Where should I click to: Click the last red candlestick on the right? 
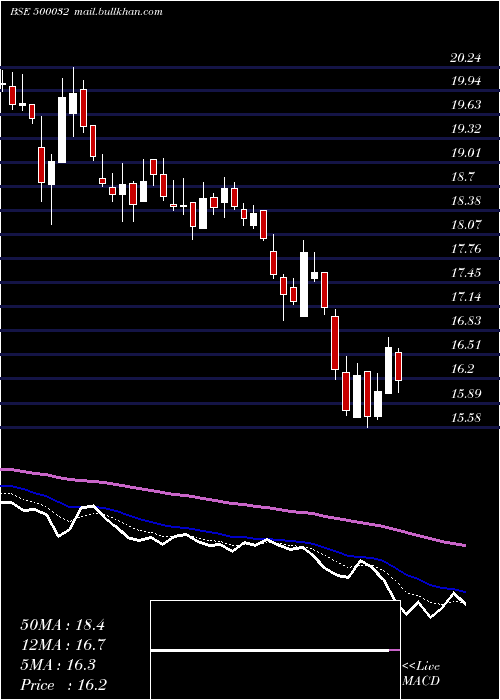point(398,367)
